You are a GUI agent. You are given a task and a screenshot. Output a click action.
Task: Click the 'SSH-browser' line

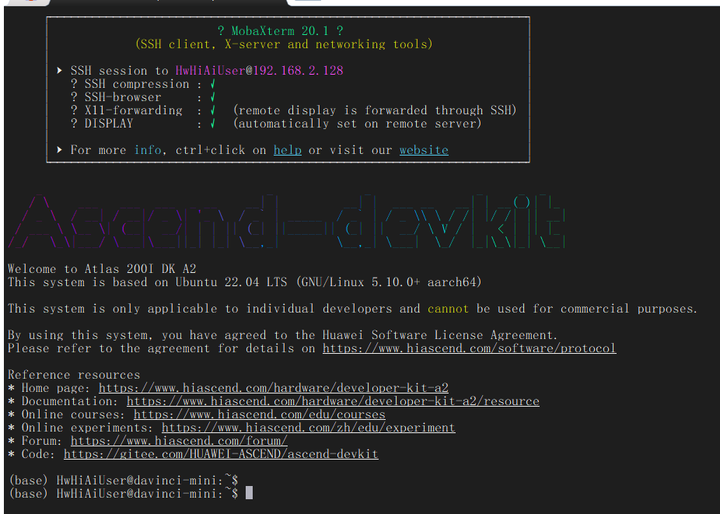point(143,97)
